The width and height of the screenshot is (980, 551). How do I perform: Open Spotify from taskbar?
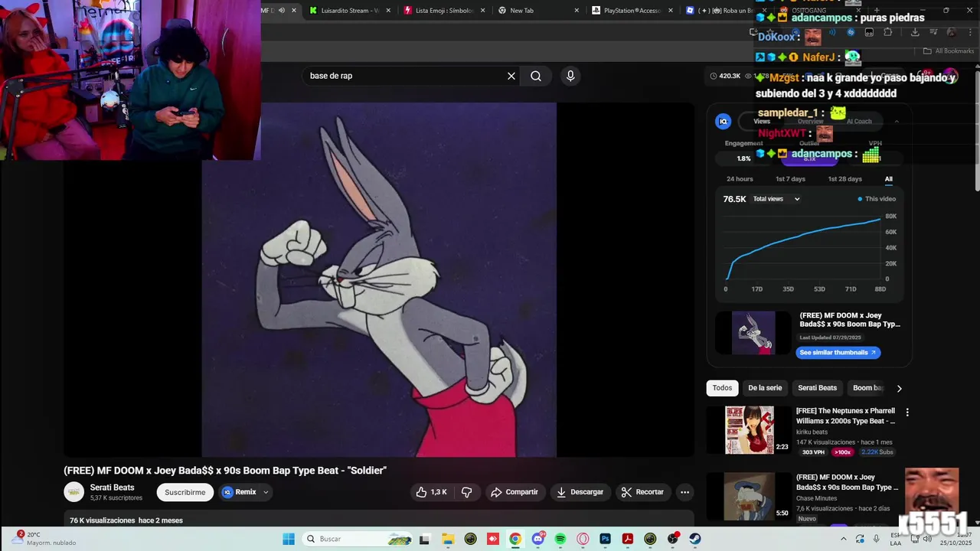point(560,539)
